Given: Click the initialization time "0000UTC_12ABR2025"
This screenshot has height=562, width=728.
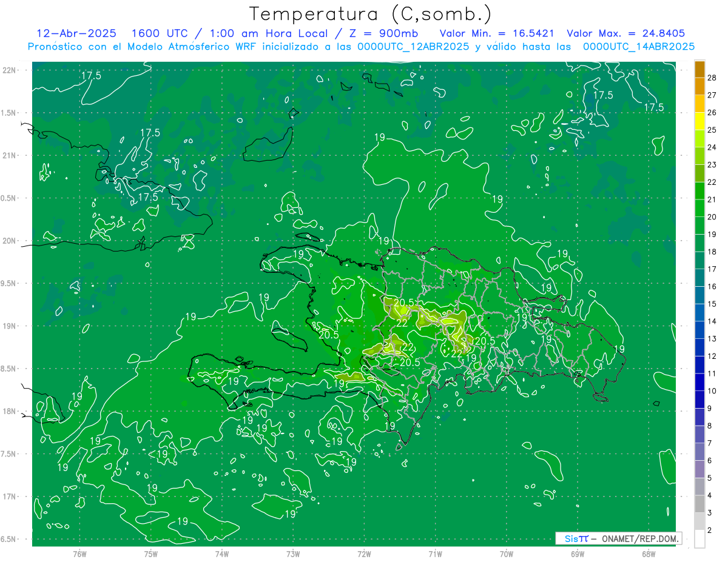Looking at the screenshot, I should [x=413, y=47].
